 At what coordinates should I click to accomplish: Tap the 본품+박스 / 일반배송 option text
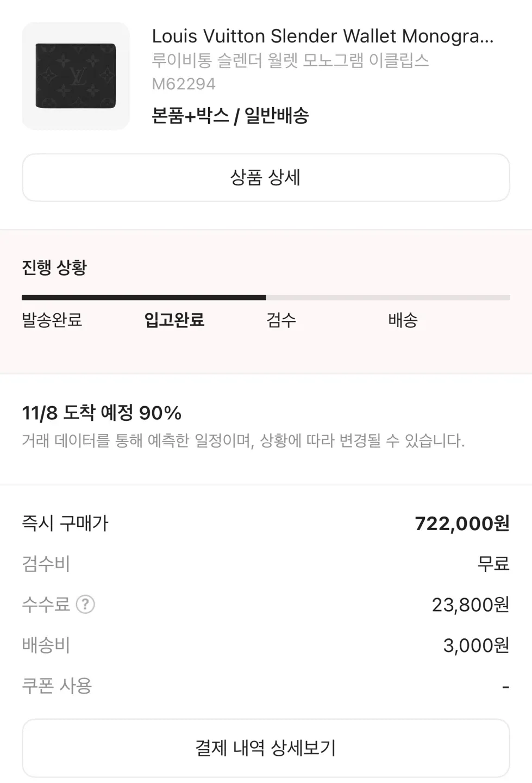(230, 115)
